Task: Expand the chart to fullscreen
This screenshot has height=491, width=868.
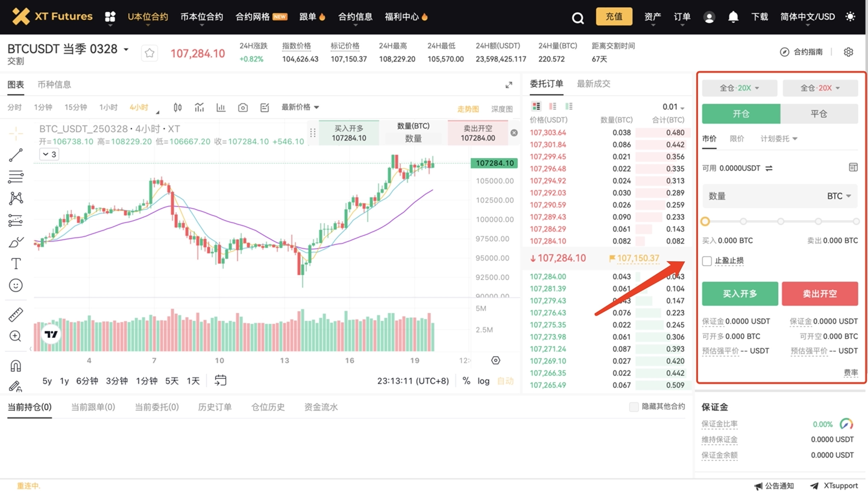Action: click(x=509, y=85)
